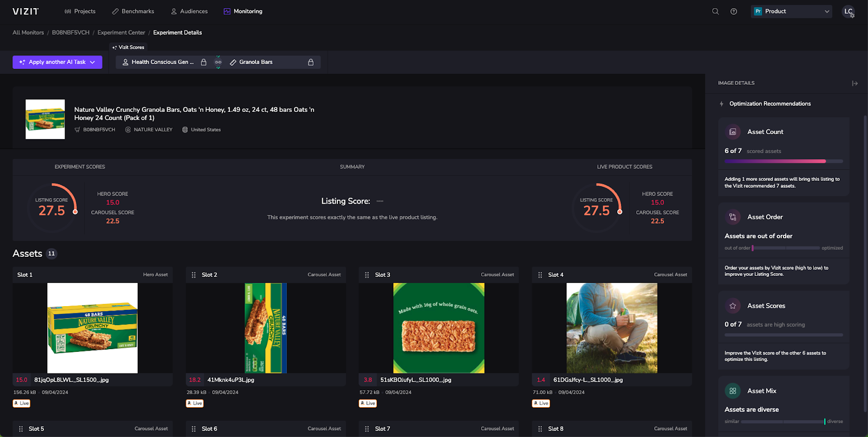Grab the Slot 7 drag handle icon

367,429
